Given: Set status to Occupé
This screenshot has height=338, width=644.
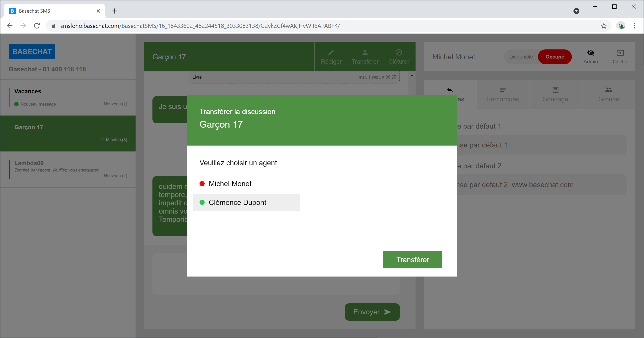Looking at the screenshot, I should click(x=554, y=57).
